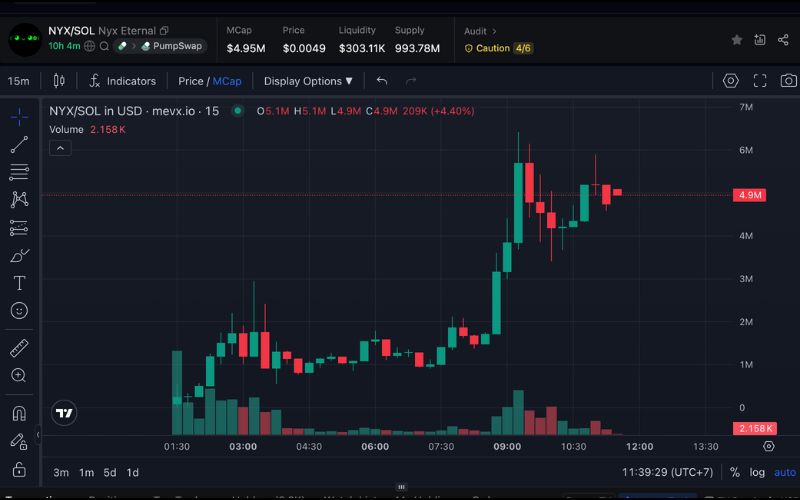Undo the last chart action
Viewport: 800px width, 500px height.
point(382,81)
